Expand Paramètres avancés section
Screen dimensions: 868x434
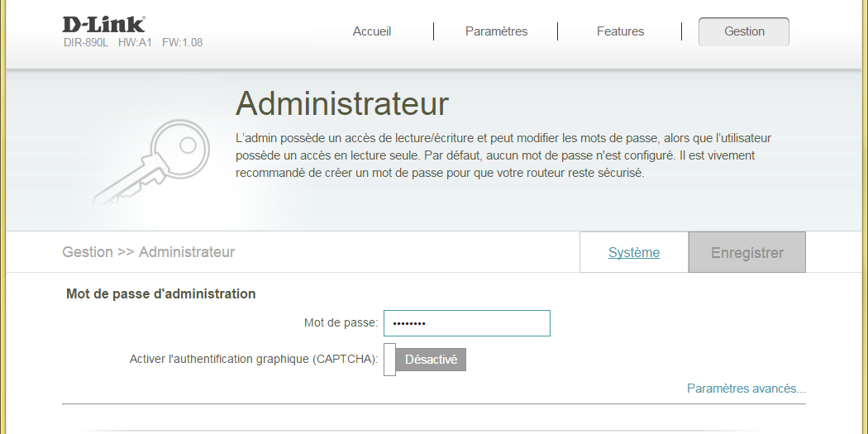click(x=746, y=389)
